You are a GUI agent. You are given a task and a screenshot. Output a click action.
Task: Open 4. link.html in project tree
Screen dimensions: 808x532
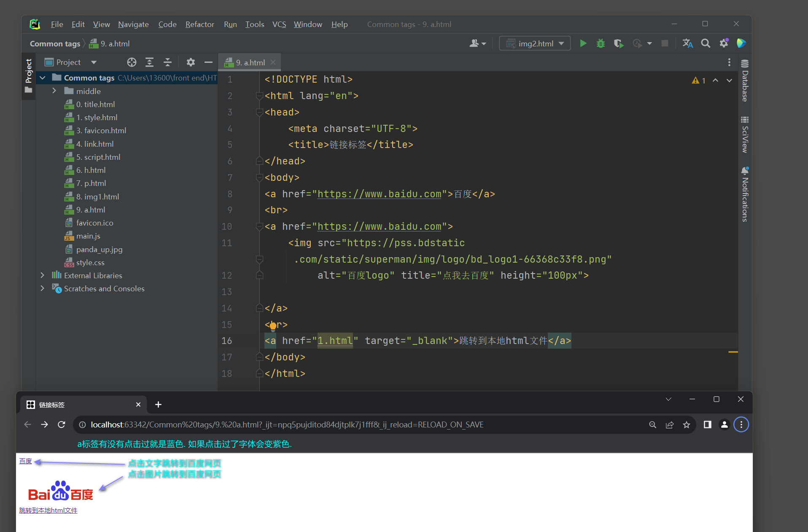[94, 144]
